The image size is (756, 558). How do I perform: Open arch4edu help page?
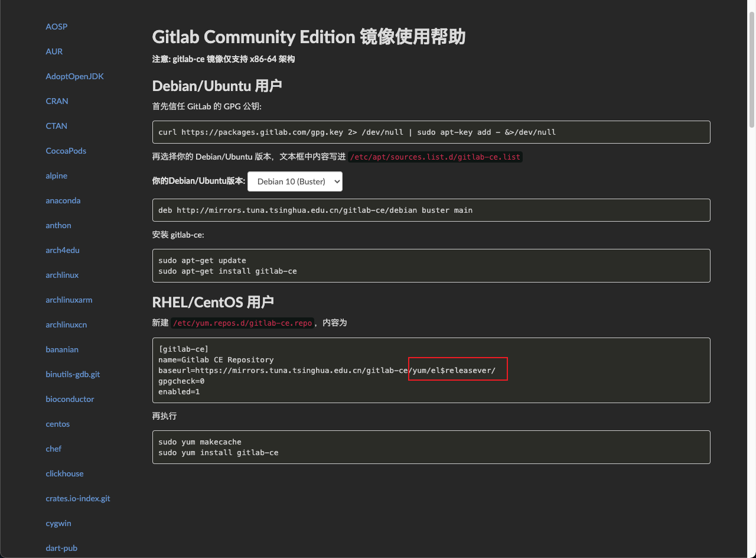[62, 250]
